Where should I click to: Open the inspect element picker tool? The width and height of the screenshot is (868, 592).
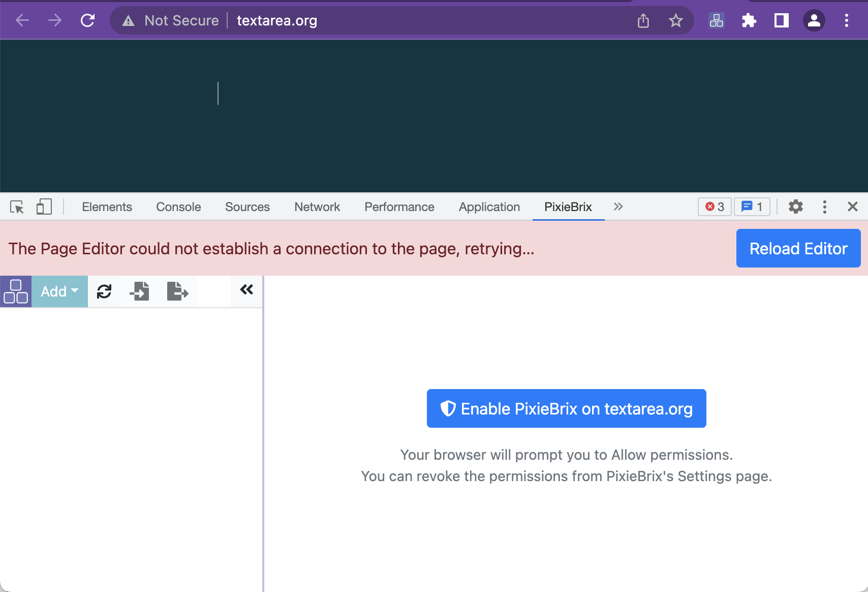tap(17, 206)
